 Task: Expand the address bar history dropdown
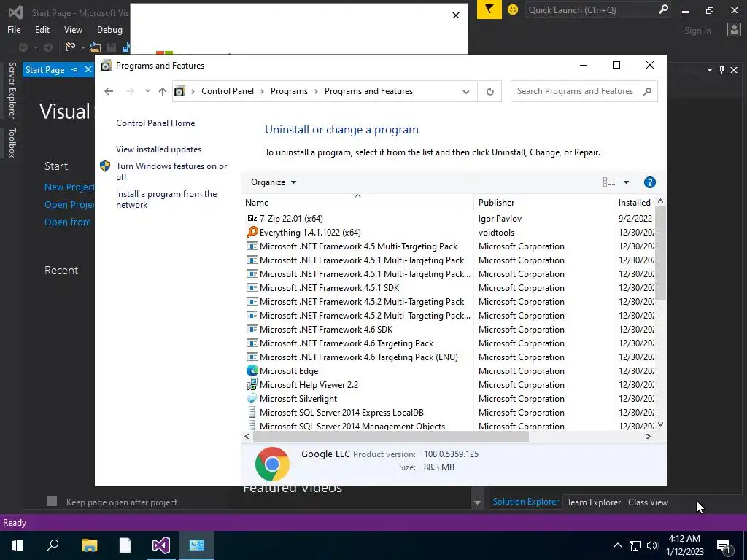pyautogui.click(x=466, y=91)
